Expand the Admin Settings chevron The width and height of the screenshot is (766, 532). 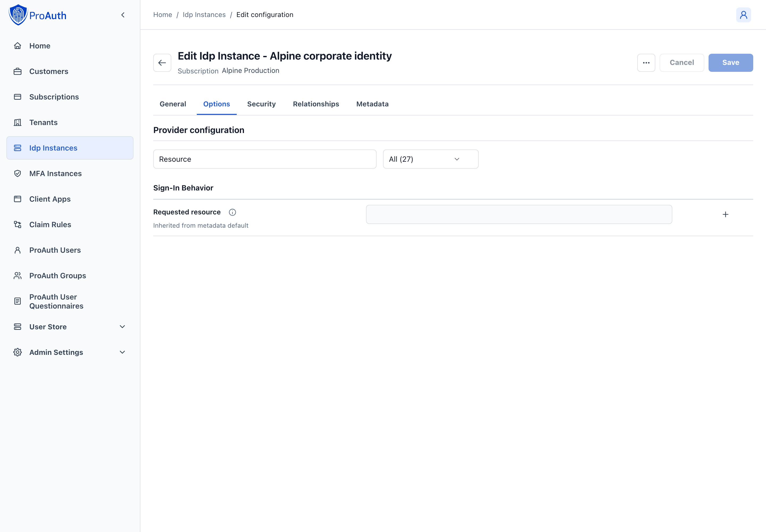122,352
